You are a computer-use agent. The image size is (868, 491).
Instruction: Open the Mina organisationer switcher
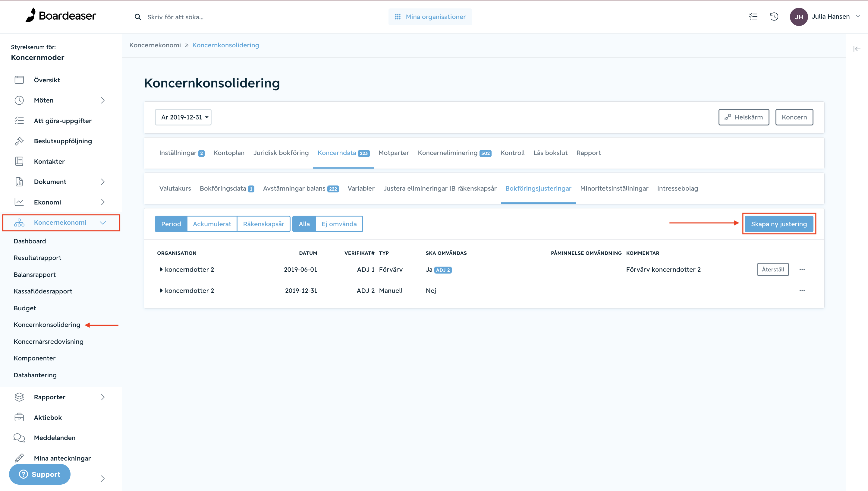pos(430,17)
